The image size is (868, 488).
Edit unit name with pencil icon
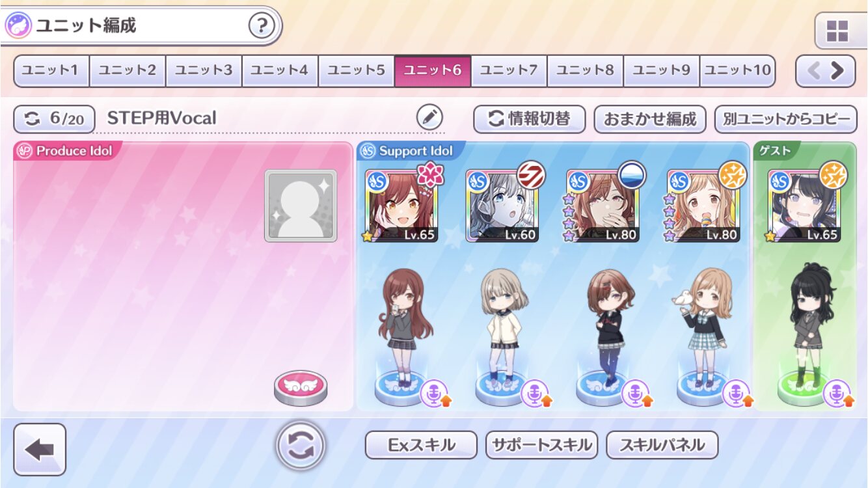[429, 118]
